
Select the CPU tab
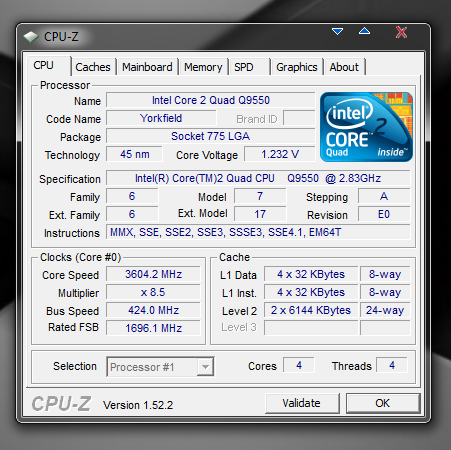click(x=48, y=66)
